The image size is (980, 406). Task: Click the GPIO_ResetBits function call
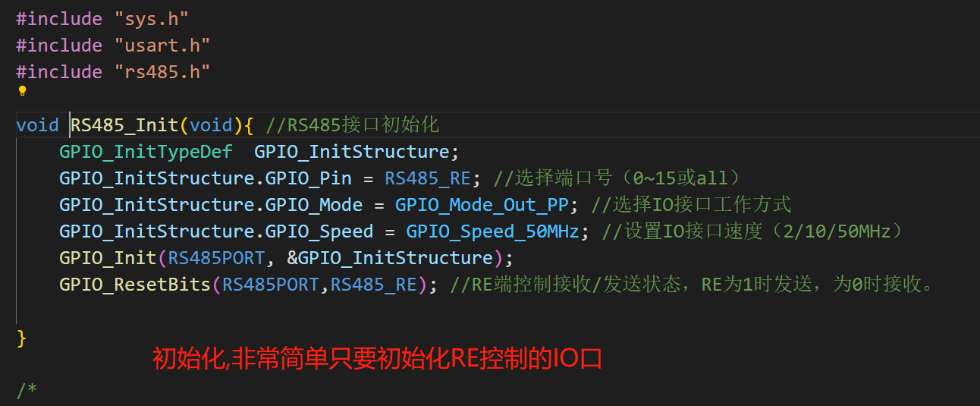point(135,285)
